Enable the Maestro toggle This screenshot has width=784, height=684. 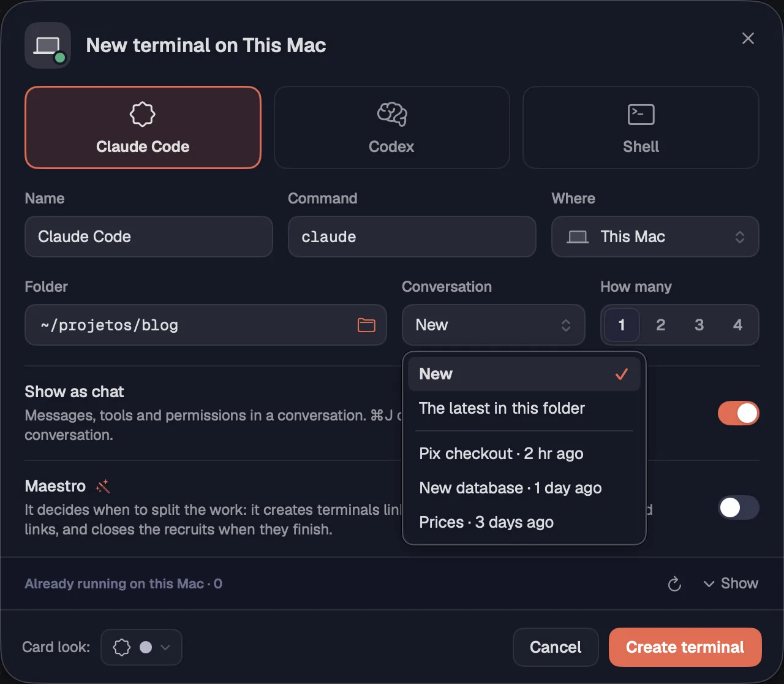tap(738, 507)
